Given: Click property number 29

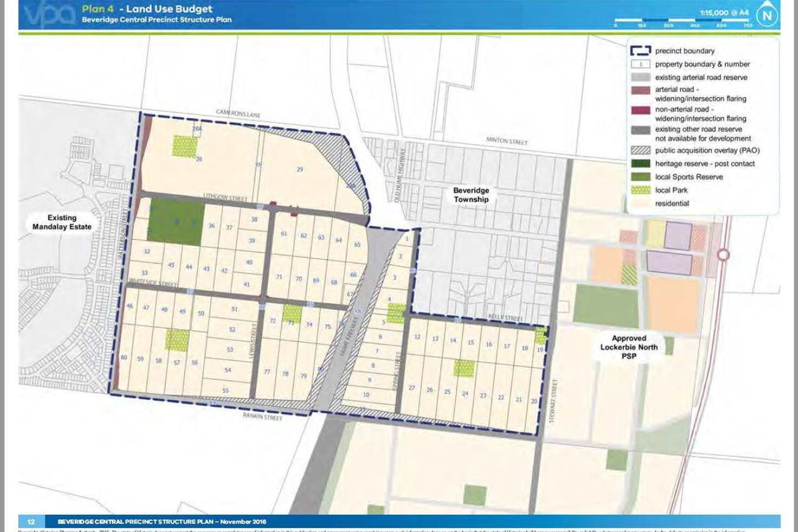Looking at the screenshot, I should pos(300,169).
